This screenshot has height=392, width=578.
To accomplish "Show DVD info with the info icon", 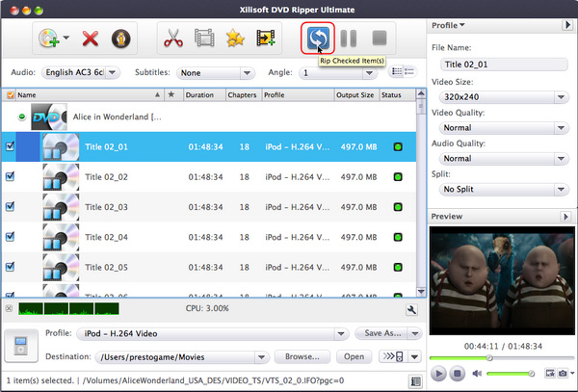I will [121, 39].
